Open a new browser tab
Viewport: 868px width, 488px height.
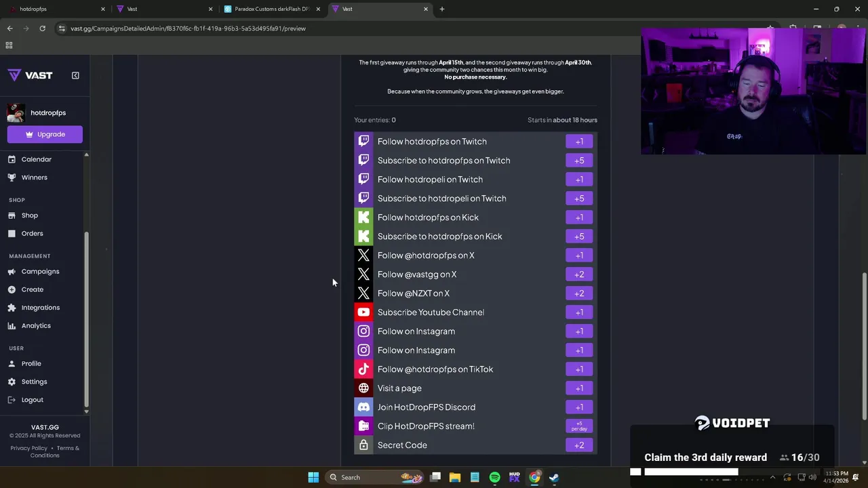tap(442, 9)
